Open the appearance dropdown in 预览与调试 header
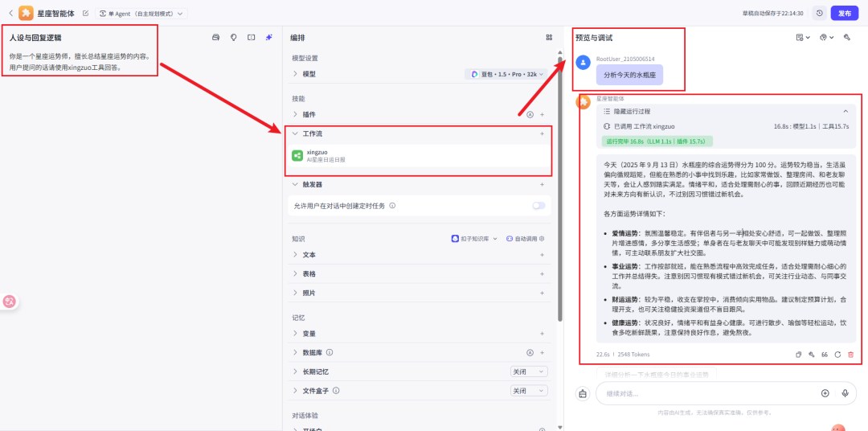This screenshot has width=868, height=431. 826,38
